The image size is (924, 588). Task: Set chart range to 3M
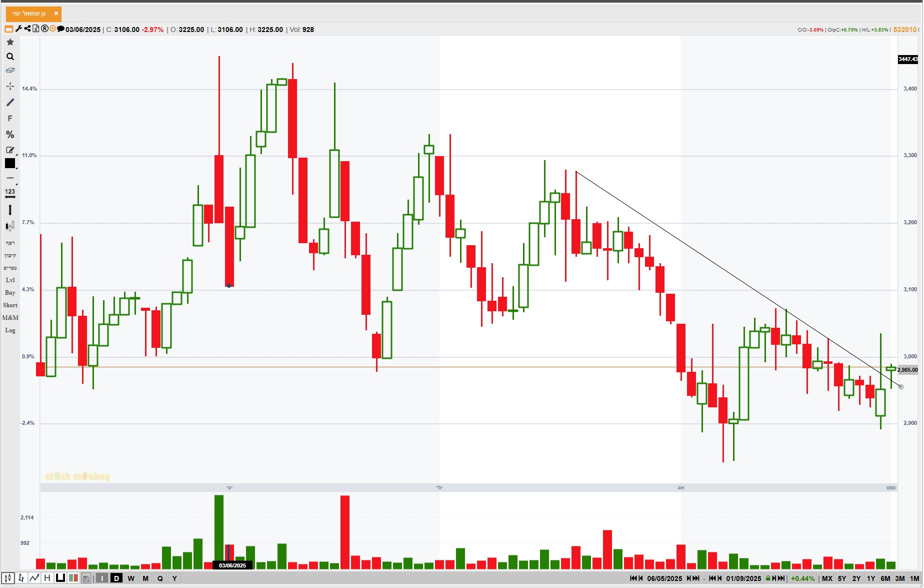[900, 578]
